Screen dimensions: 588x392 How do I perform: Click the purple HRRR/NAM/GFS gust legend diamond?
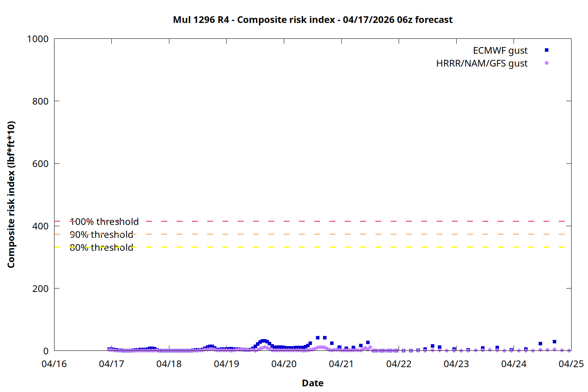[x=546, y=63]
